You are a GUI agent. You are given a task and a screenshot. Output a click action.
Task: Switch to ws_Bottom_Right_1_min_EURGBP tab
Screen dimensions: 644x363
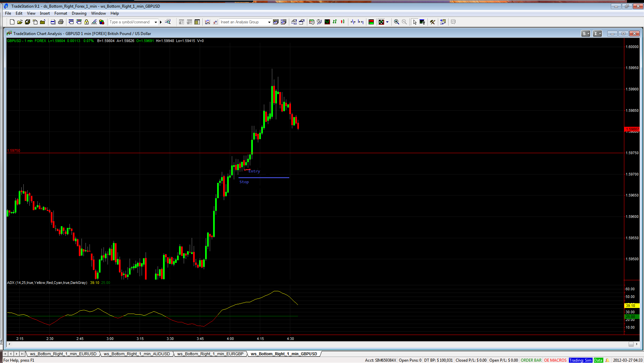(210, 354)
